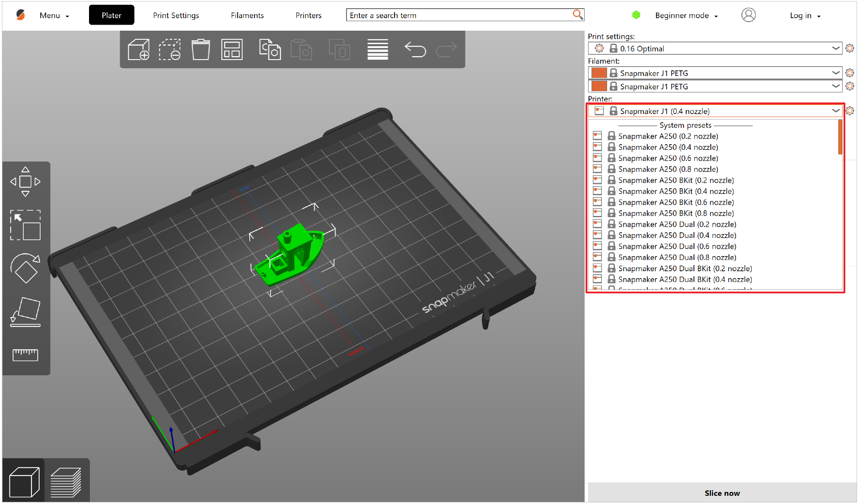Click the Add instance icon
Screen dimensions: 859x504
click(339, 49)
